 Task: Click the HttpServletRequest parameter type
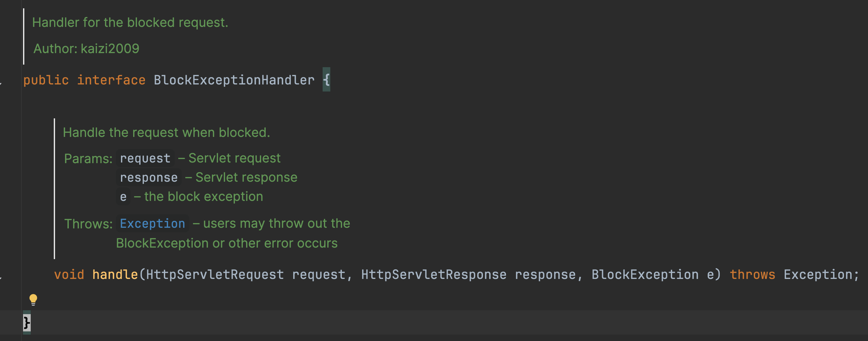[x=215, y=275]
